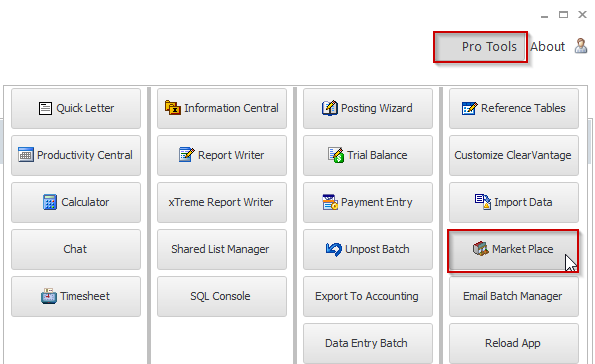Maximize the application window

pos(564,15)
